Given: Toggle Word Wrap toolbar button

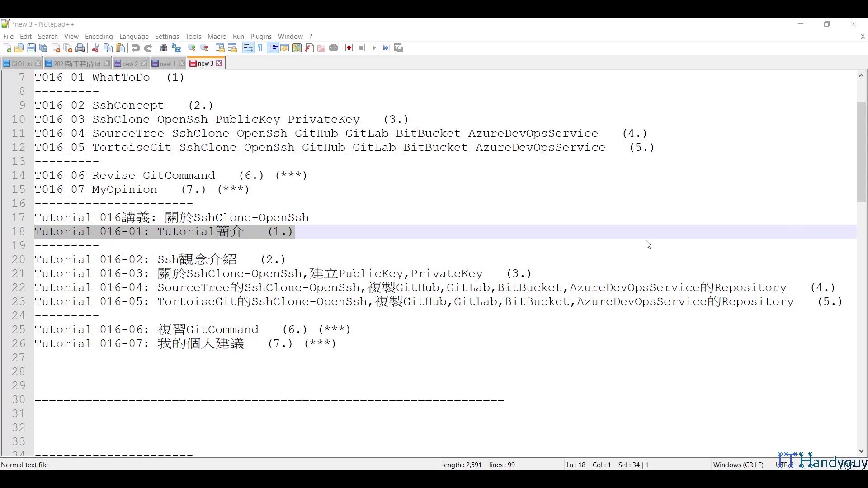Looking at the screenshot, I should 248,48.
